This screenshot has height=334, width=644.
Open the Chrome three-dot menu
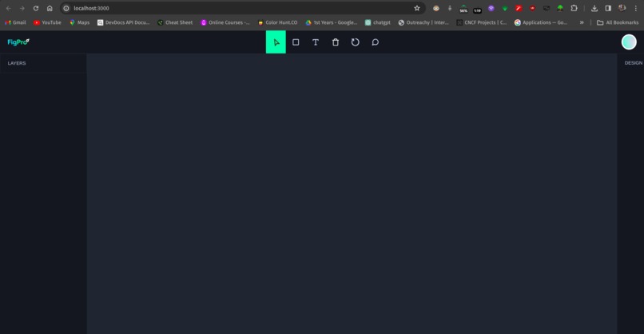point(636,8)
